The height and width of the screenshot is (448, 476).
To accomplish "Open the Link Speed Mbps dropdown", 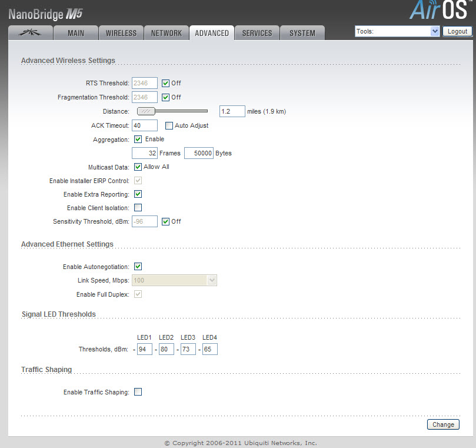I will 174,280.
